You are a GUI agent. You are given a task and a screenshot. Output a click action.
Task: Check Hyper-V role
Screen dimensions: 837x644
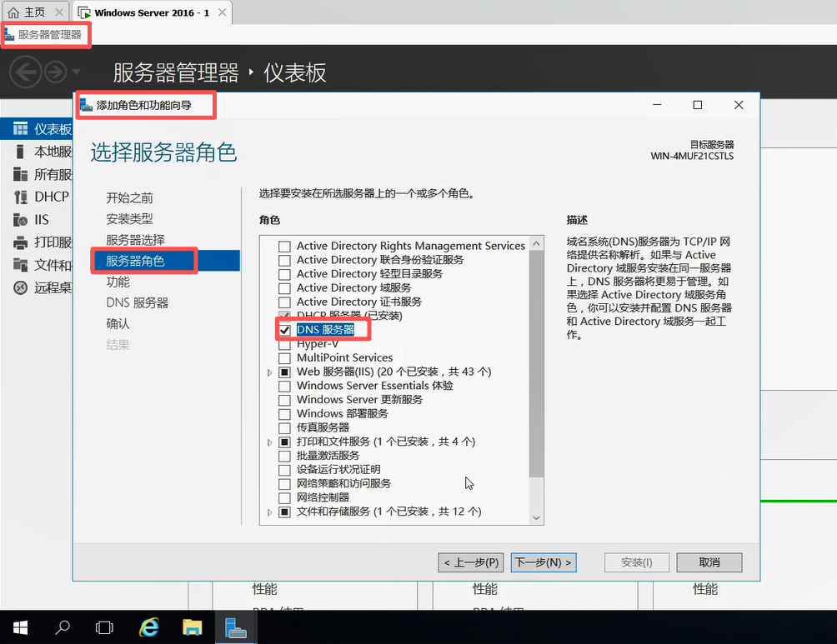click(x=284, y=345)
